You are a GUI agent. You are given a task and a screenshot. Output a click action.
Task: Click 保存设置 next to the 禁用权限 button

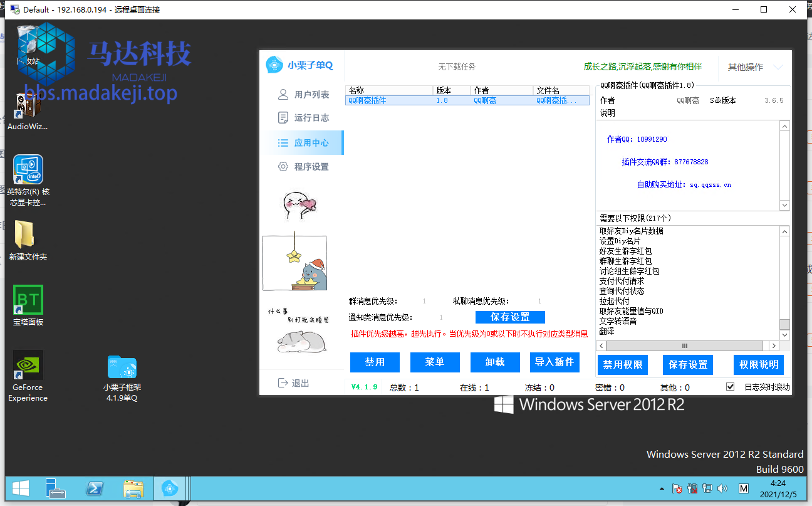(x=688, y=365)
